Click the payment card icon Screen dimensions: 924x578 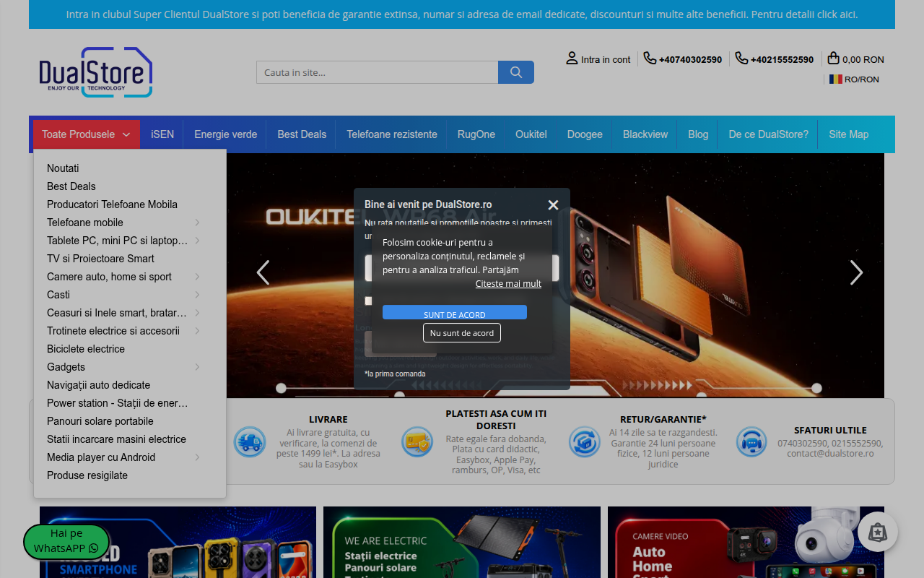(x=417, y=441)
